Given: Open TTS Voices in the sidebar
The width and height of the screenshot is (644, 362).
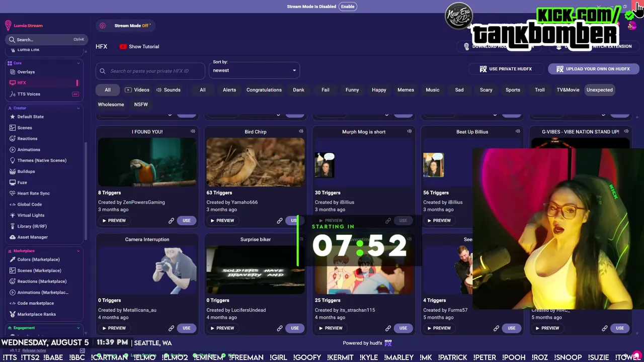Looking at the screenshot, I should point(29,94).
